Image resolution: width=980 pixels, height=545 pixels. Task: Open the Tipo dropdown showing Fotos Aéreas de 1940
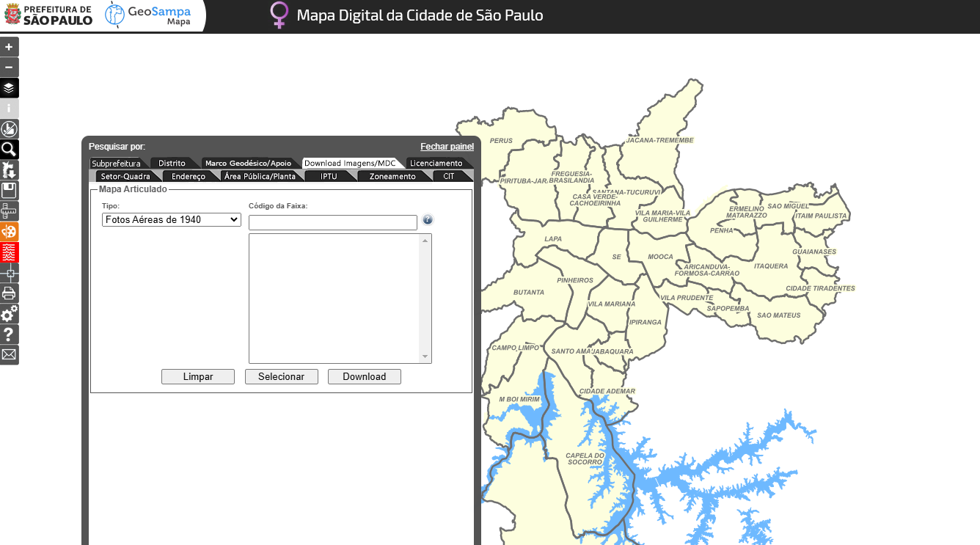tap(171, 219)
